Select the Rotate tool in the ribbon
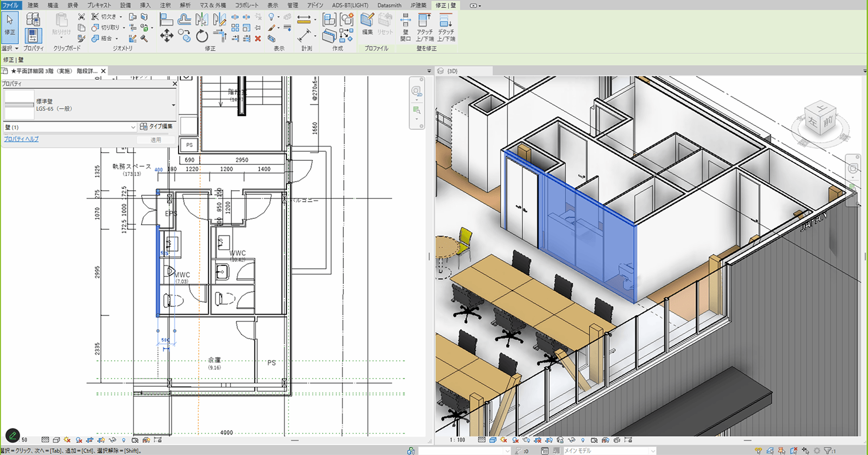This screenshot has width=868, height=455. [201, 36]
